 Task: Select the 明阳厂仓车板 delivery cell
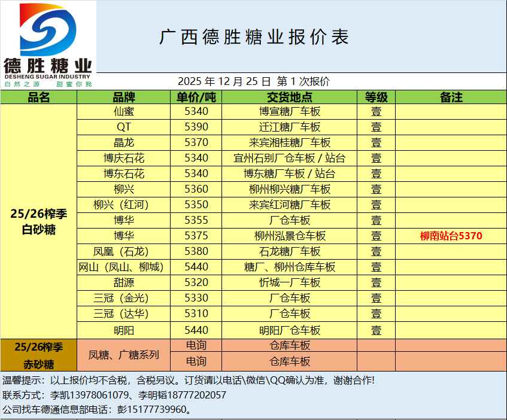pyautogui.click(x=290, y=330)
